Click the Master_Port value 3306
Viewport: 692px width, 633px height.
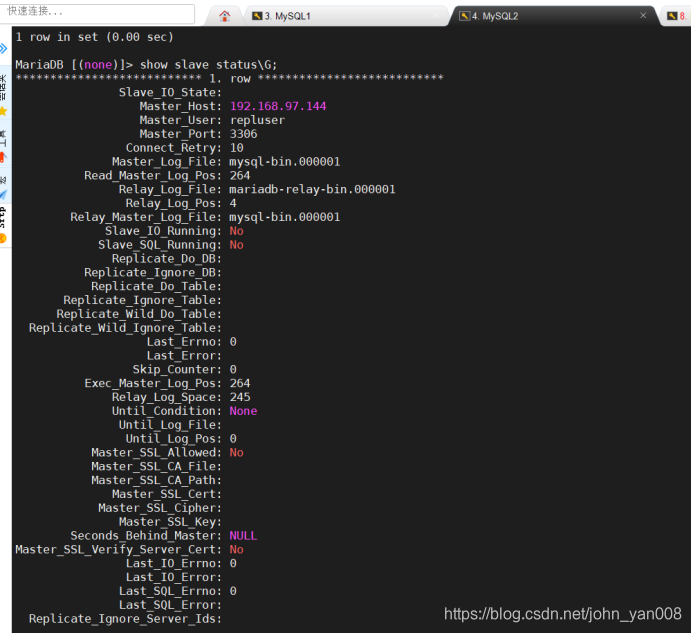coord(243,134)
